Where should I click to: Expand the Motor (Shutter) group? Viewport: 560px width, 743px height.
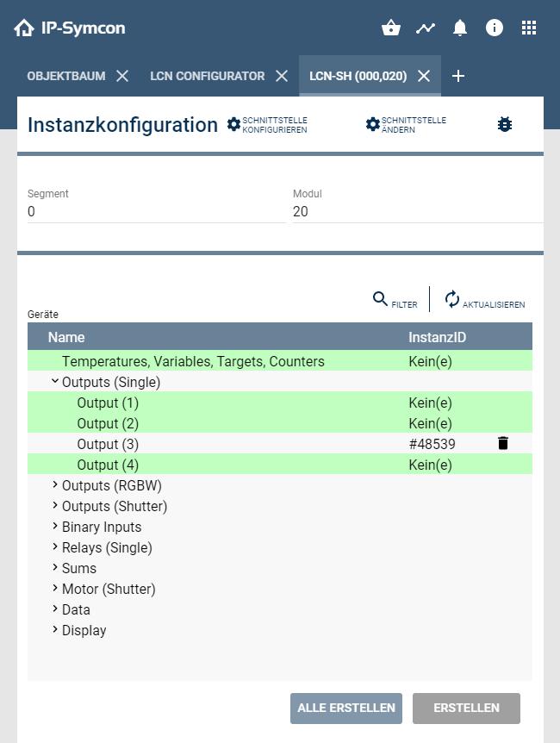(x=53, y=589)
